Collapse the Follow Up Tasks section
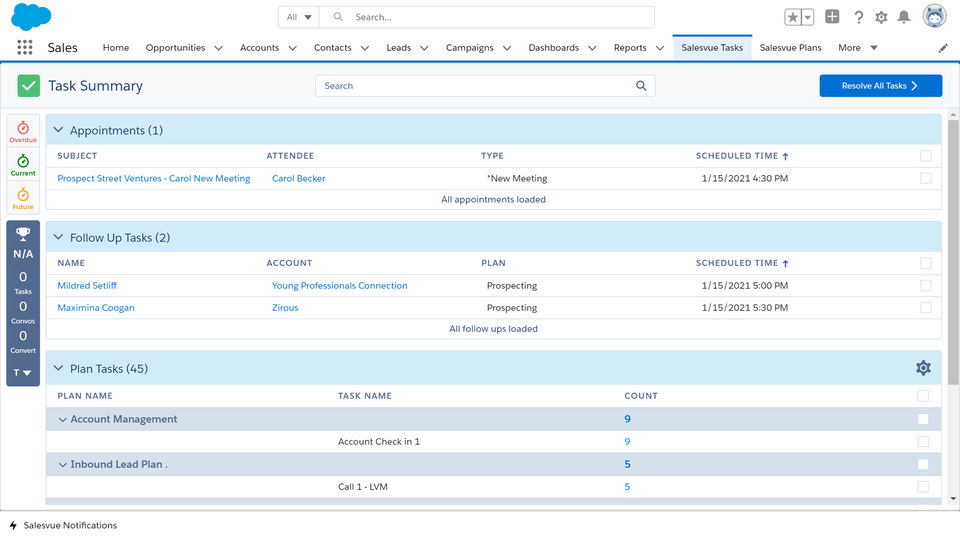This screenshot has width=960, height=536. (x=58, y=238)
